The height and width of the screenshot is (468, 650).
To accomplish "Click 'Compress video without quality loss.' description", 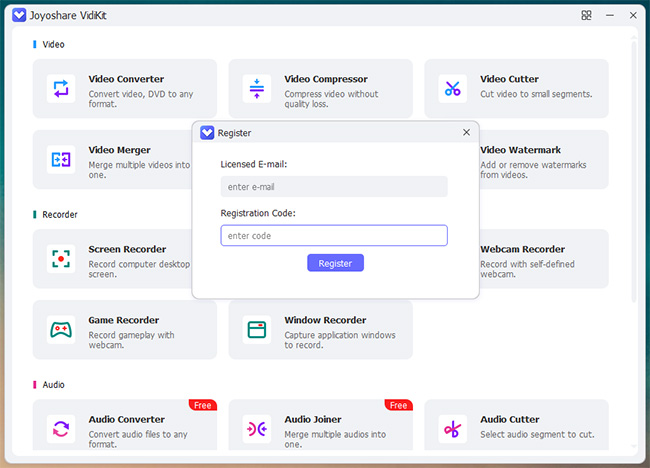I will [x=331, y=99].
